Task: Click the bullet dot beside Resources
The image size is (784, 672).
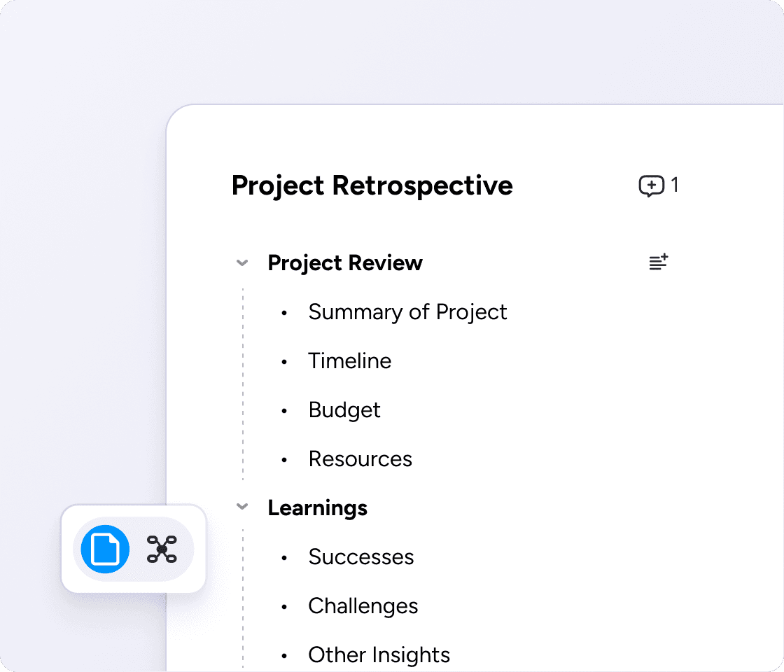Action: (284, 460)
